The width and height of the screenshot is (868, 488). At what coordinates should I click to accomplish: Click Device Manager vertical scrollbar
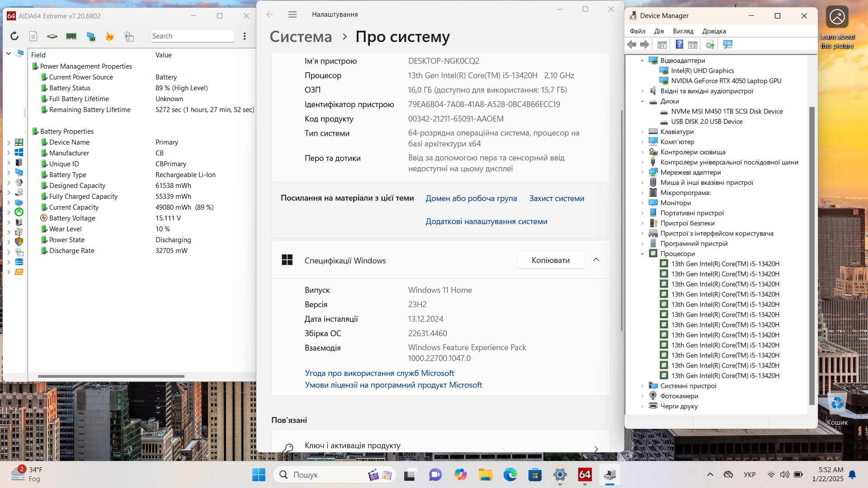812,256
